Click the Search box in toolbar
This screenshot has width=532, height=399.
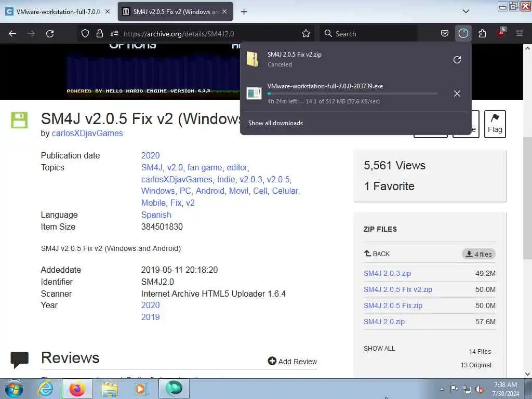368,34
